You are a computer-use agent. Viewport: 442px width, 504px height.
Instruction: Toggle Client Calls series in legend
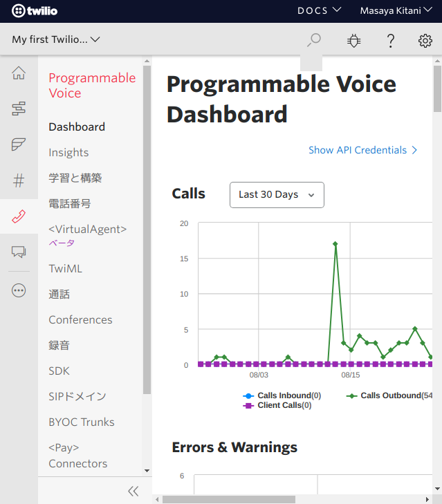(x=277, y=405)
